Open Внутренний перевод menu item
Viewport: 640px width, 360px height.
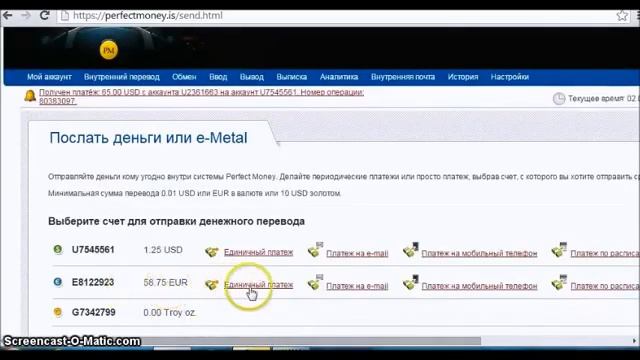(122, 77)
